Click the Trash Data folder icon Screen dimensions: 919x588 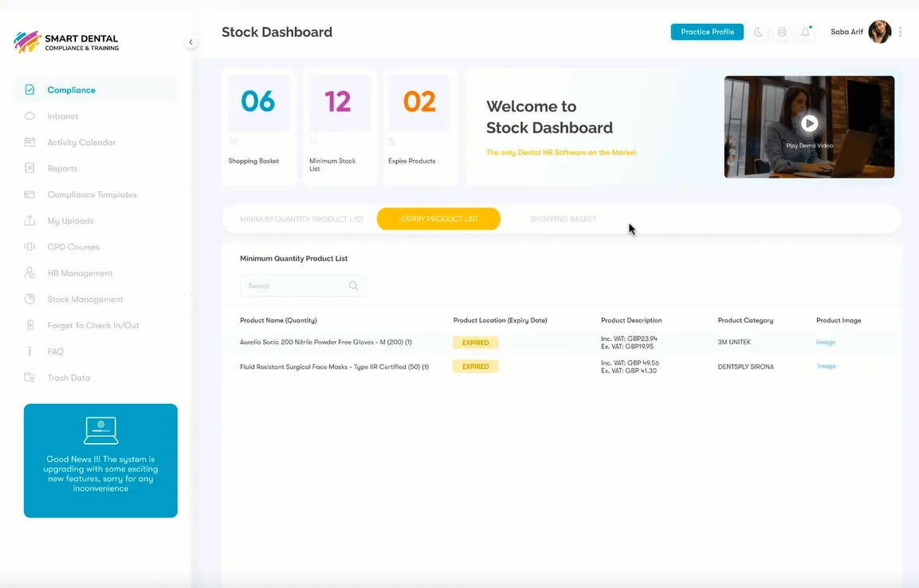(30, 377)
